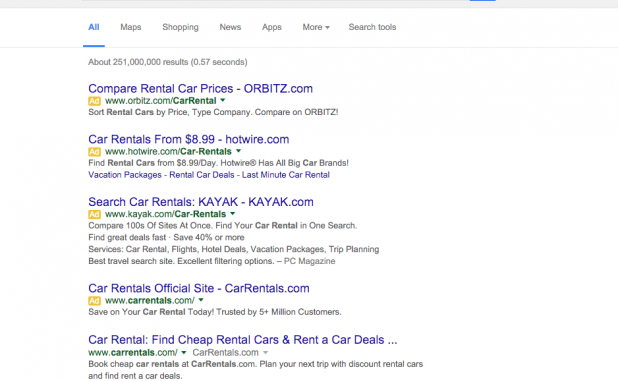Click the Ad badge beside hotwire.com URL
The width and height of the screenshot is (618, 381).
[94, 152]
